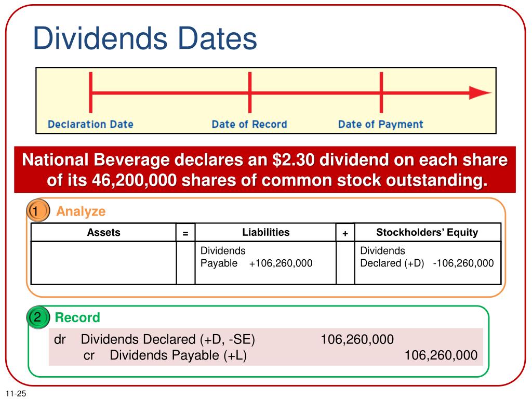Click the 'Dividends Dates' slide title
Image resolution: width=532 pixels, height=399 pixels.
pos(145,38)
